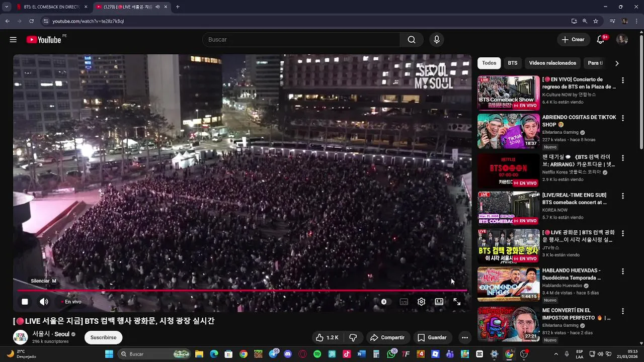
Task: Select the Todos filter chip
Action: pyautogui.click(x=489, y=63)
